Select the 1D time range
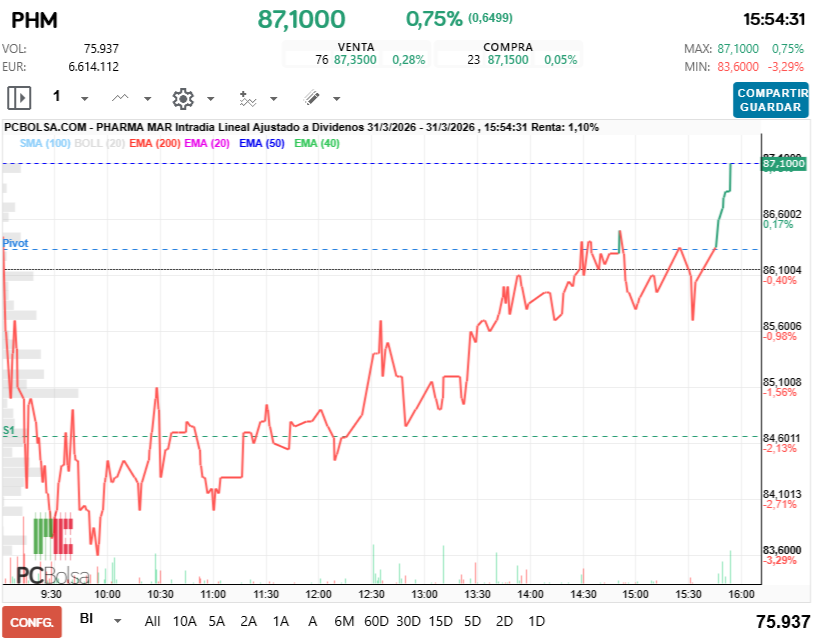 [536, 621]
